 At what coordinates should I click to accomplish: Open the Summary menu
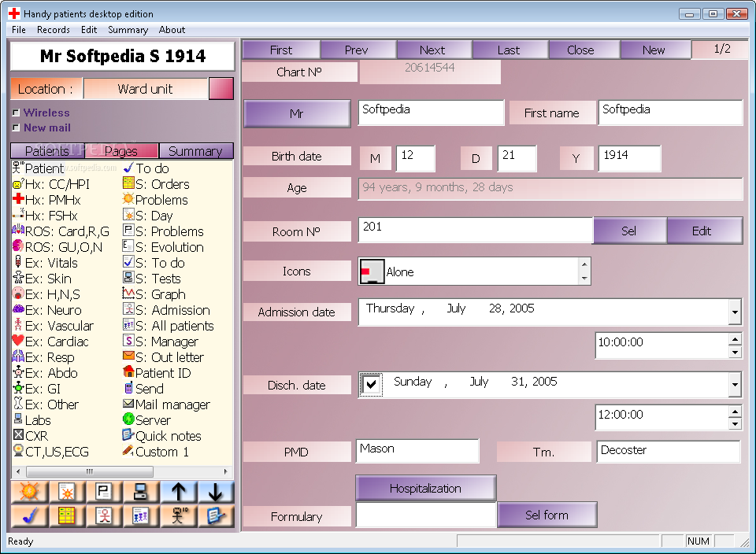click(x=128, y=30)
